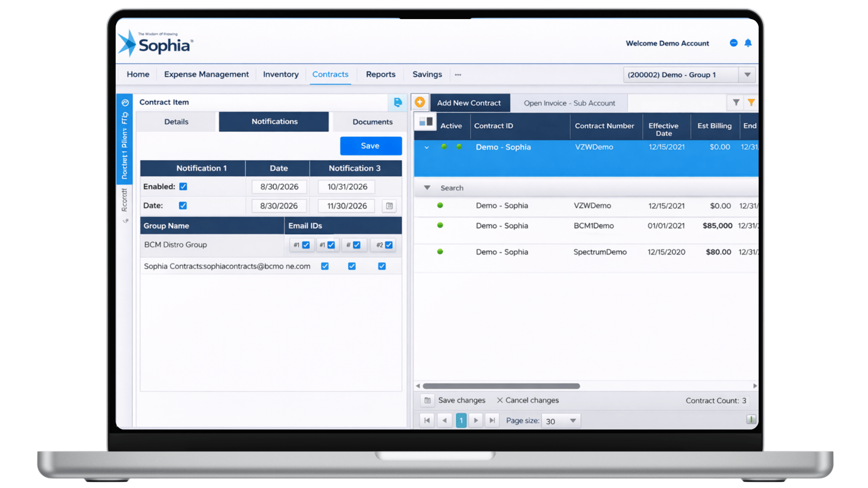Toggle the Date row checkbox
868x488 pixels.
pyautogui.click(x=183, y=206)
